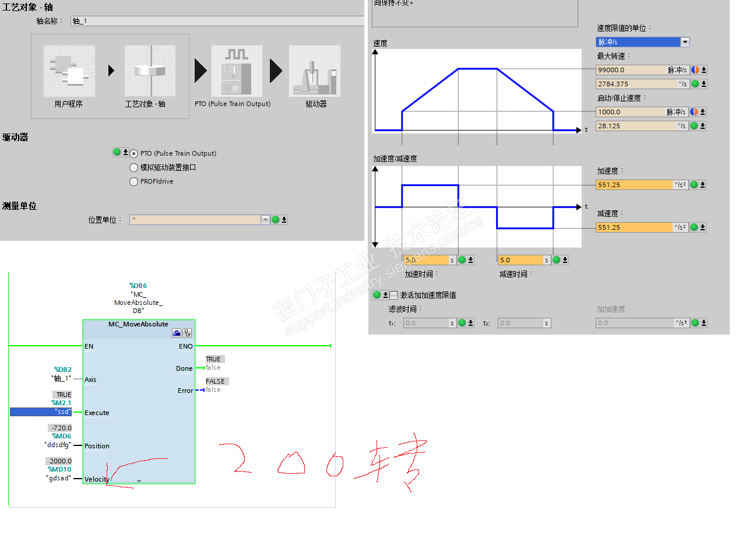Enable 激活加加速度限值 checkbox

394,295
